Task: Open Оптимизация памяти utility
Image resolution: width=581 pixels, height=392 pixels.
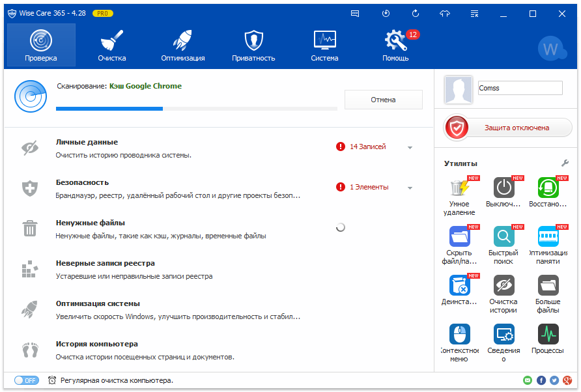Action: 548,236
